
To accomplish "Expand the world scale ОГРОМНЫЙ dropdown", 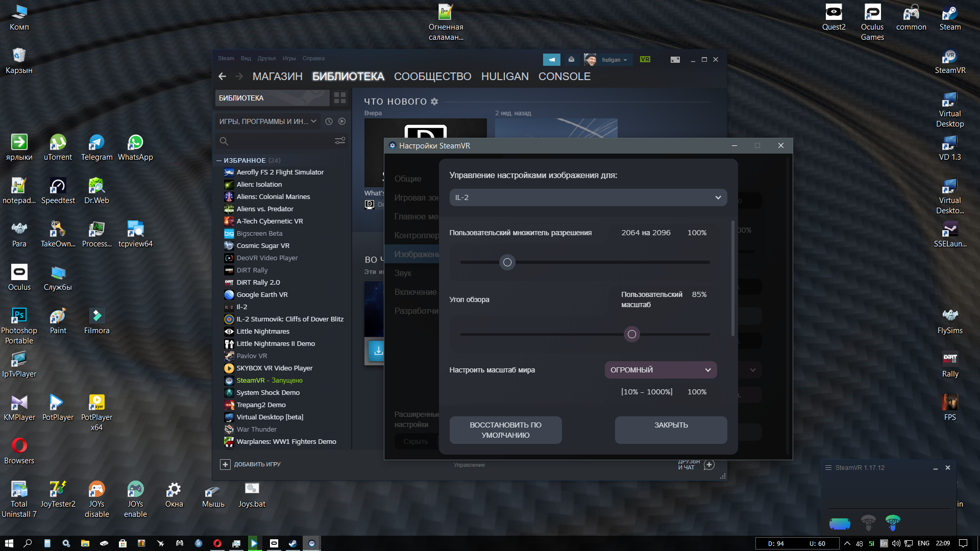I will [660, 370].
